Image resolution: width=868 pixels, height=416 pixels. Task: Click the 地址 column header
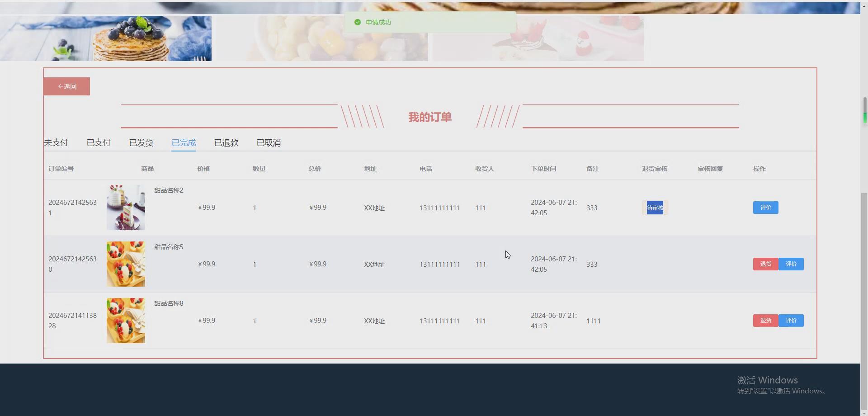click(x=370, y=169)
